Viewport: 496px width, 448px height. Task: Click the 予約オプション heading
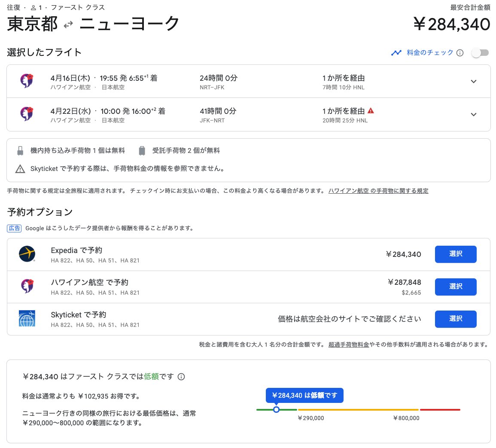tap(40, 212)
